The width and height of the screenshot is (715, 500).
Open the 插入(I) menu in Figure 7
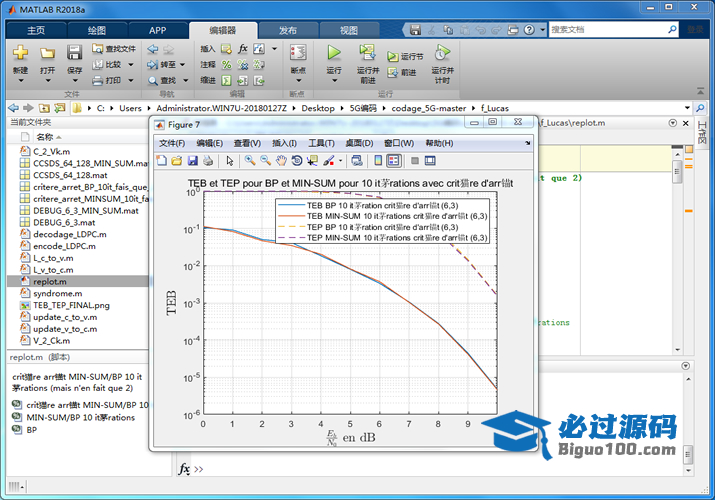click(x=284, y=143)
